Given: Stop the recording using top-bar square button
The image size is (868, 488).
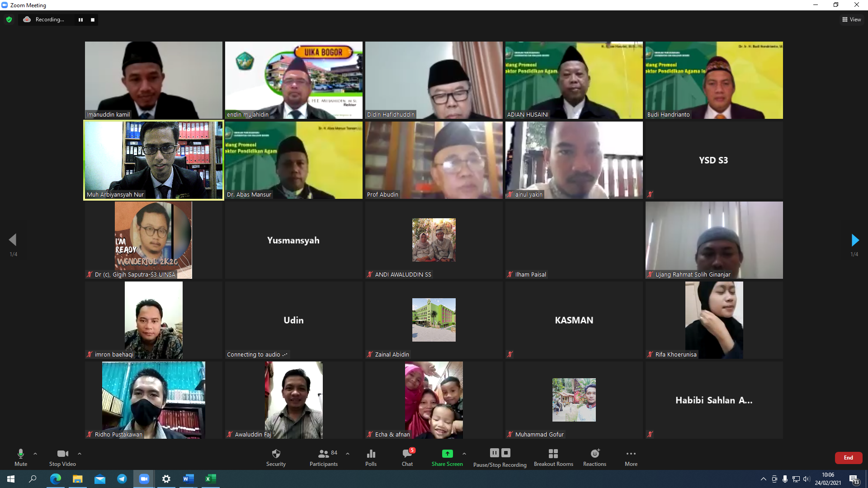Looking at the screenshot, I should [x=93, y=20].
